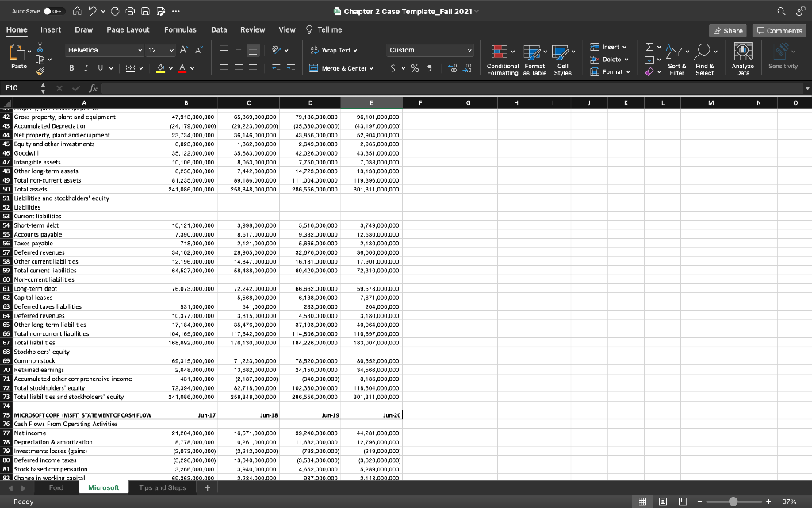Click the Format Painter brush icon
812x508 pixels.
pos(40,72)
